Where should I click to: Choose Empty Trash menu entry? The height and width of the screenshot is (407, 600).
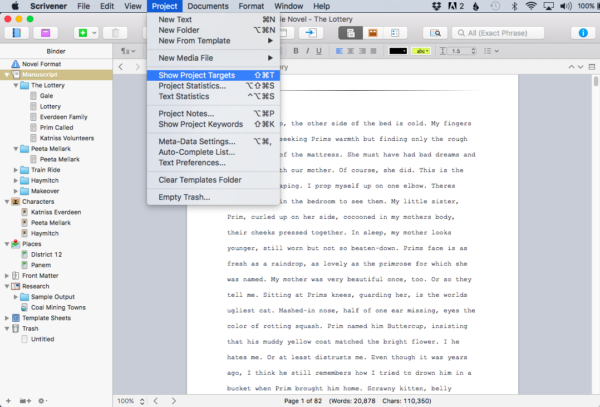pos(213,197)
